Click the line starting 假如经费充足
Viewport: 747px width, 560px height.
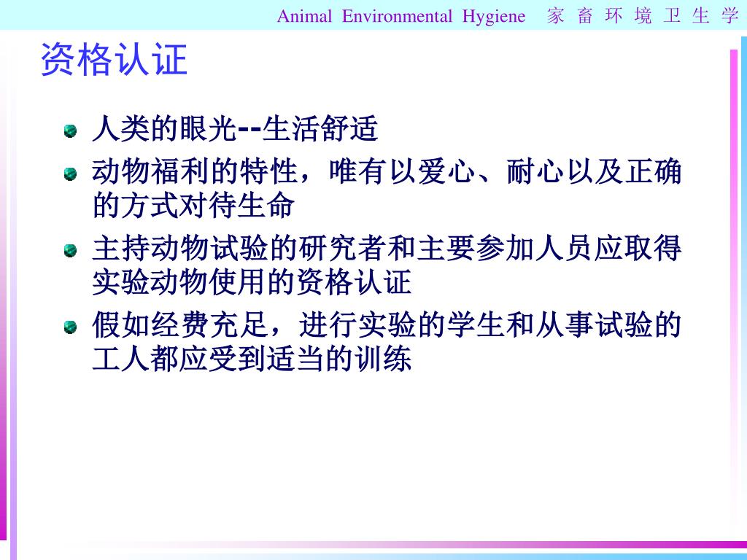(x=387, y=324)
